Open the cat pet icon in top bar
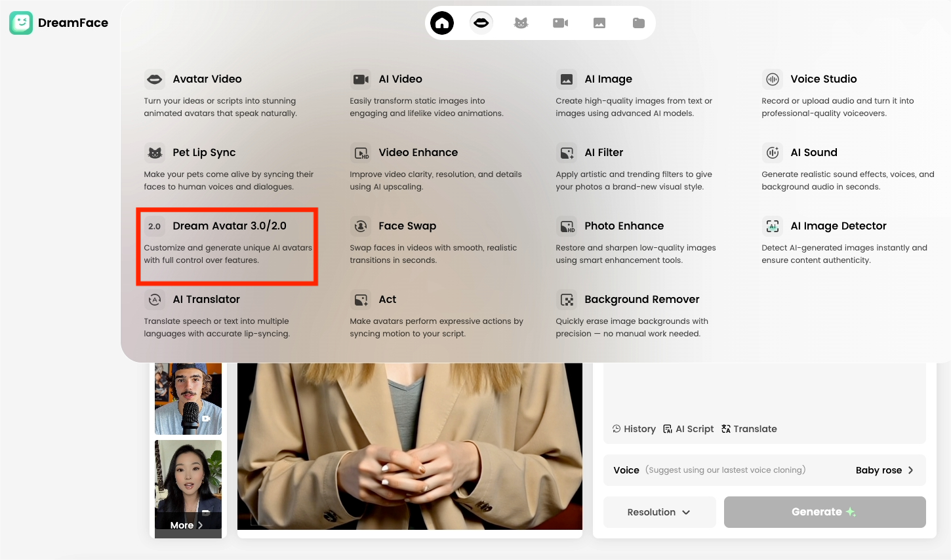 point(521,23)
